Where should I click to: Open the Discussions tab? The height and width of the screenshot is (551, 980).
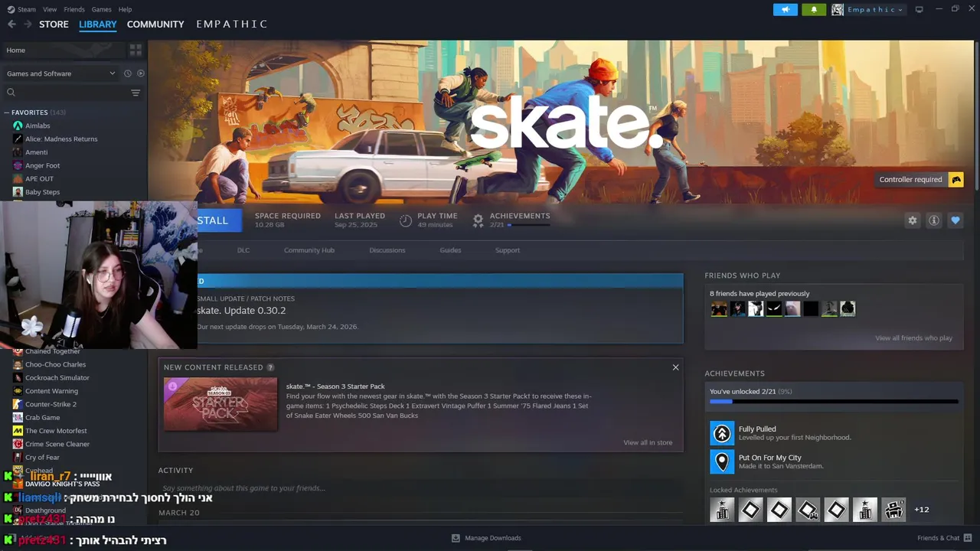[387, 250]
